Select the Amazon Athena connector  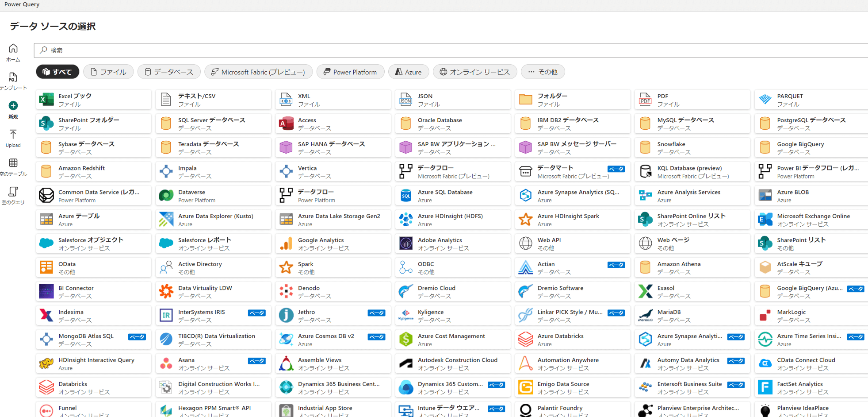(692, 267)
